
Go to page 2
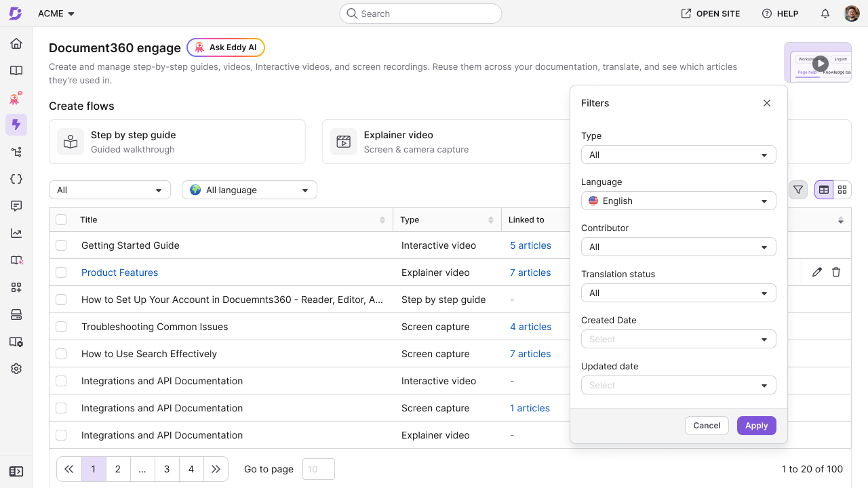[118, 469]
